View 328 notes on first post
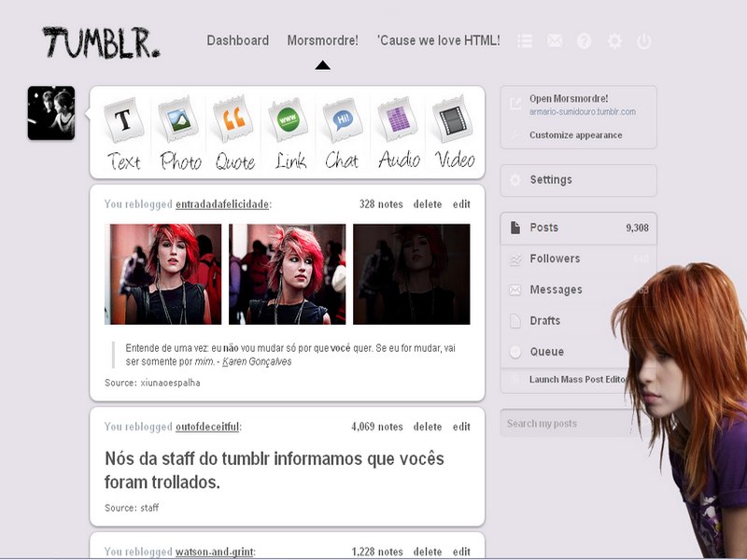747x560 pixels. pyautogui.click(x=381, y=204)
